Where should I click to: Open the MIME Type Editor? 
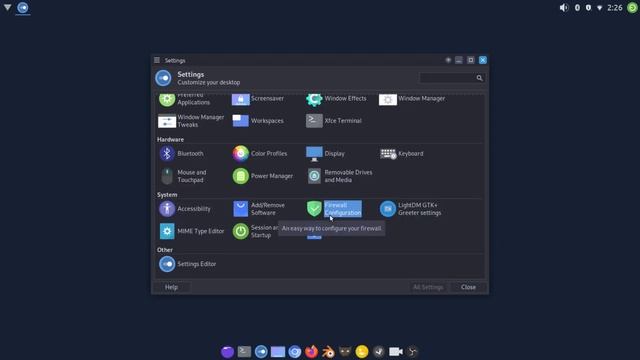[x=191, y=231]
